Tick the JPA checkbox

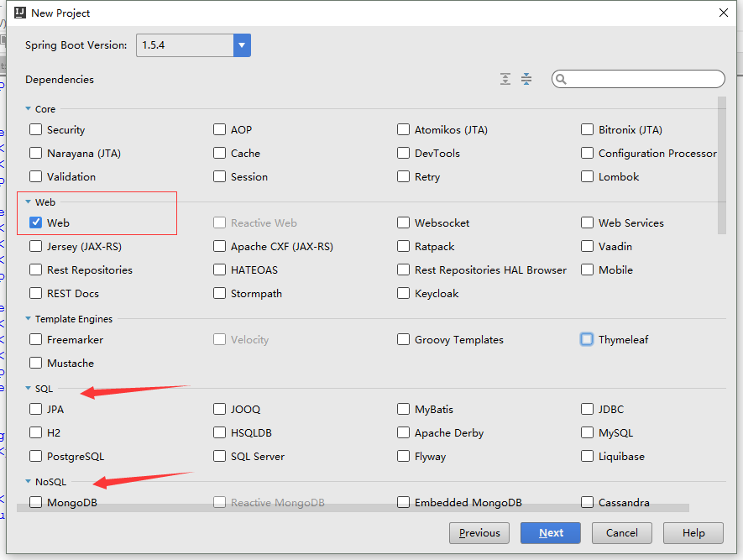(x=35, y=409)
